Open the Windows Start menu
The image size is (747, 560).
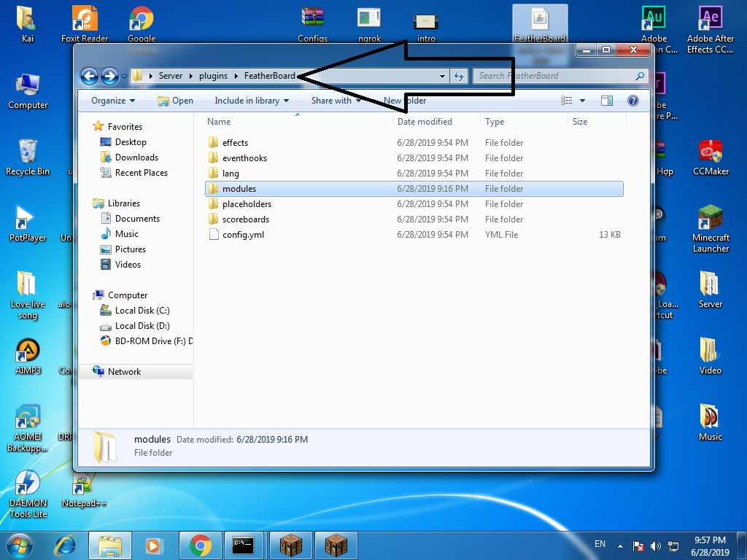click(x=20, y=545)
